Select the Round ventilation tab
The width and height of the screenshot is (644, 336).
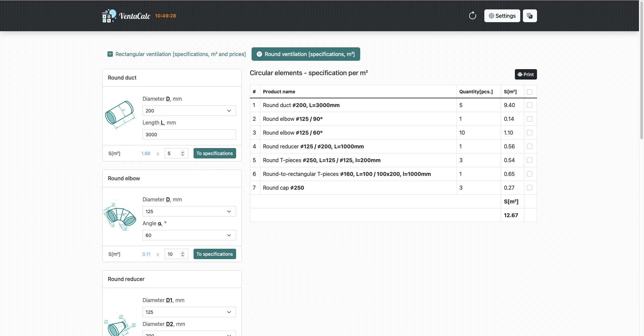[306, 54]
